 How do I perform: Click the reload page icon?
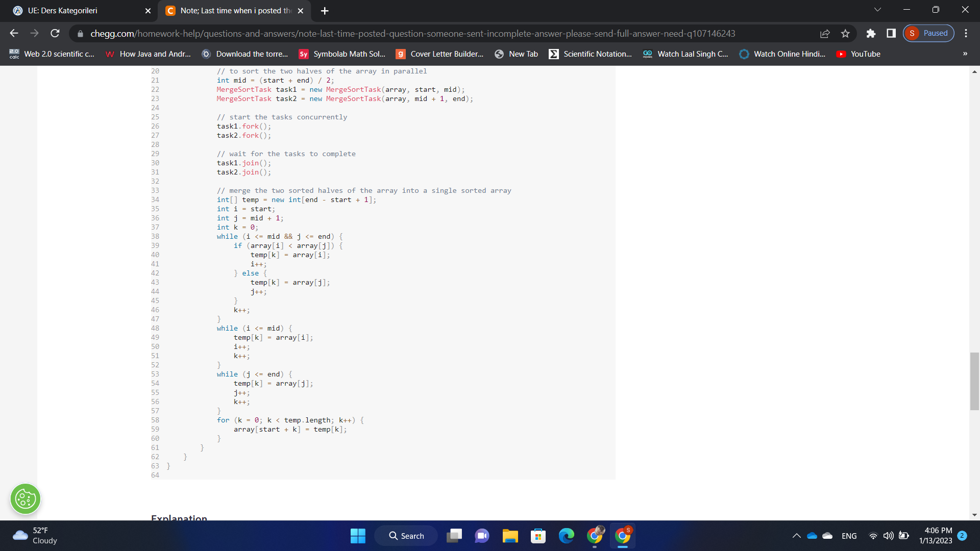click(55, 33)
